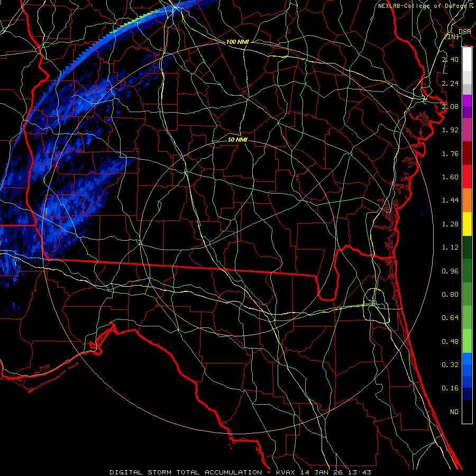Viewport: 476px width, 476px height.
Task: Click the pink swatch beside the 1.92 label
Action: click(467, 130)
